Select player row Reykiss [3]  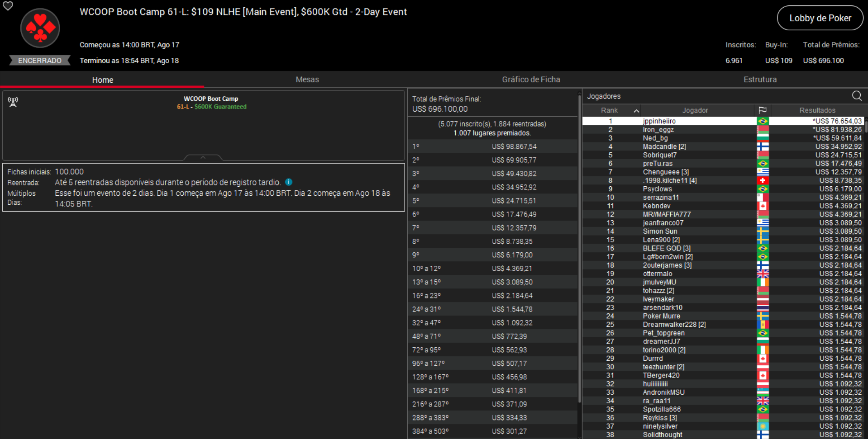pyautogui.click(x=723, y=418)
